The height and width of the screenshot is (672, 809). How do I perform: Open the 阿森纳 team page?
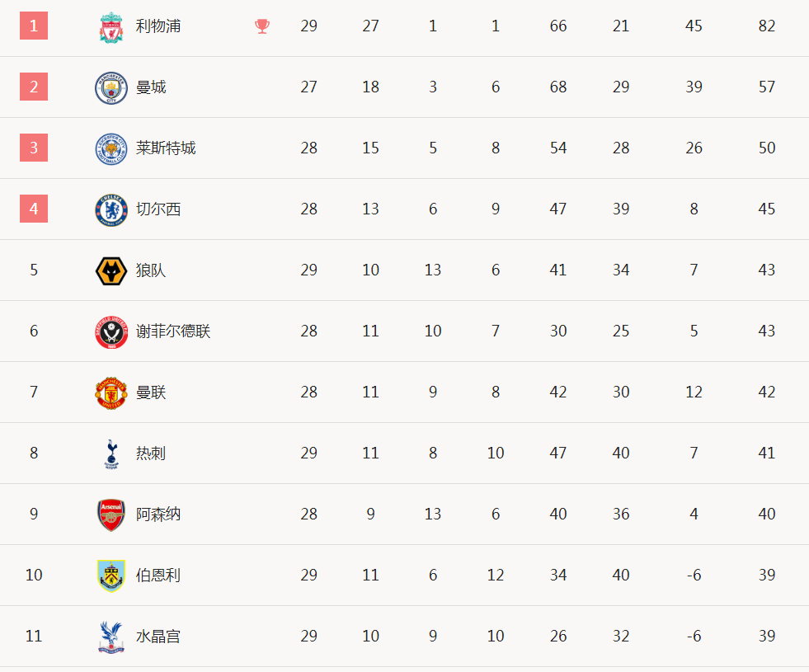coord(158,515)
